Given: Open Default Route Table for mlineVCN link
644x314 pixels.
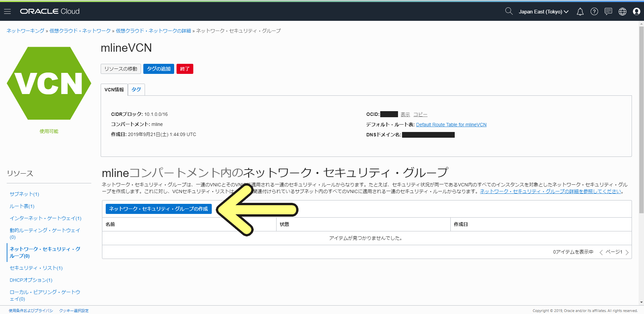Looking at the screenshot, I should [x=451, y=125].
